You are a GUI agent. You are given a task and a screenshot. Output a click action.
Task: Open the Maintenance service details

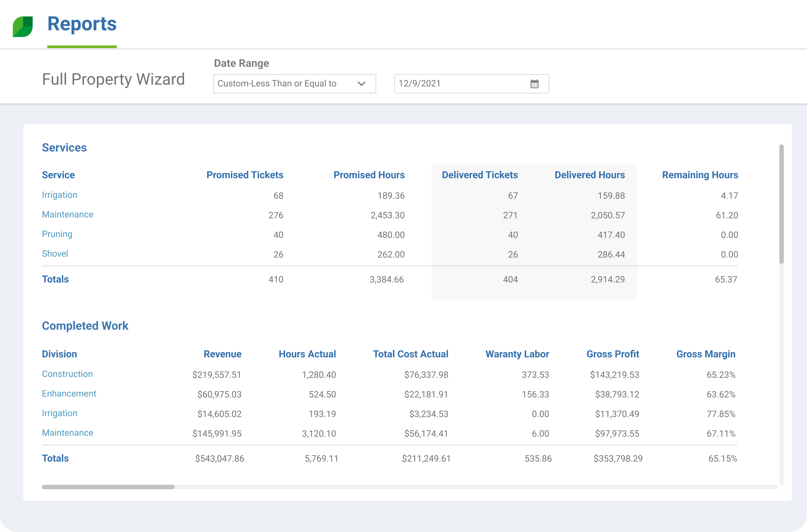(x=67, y=215)
